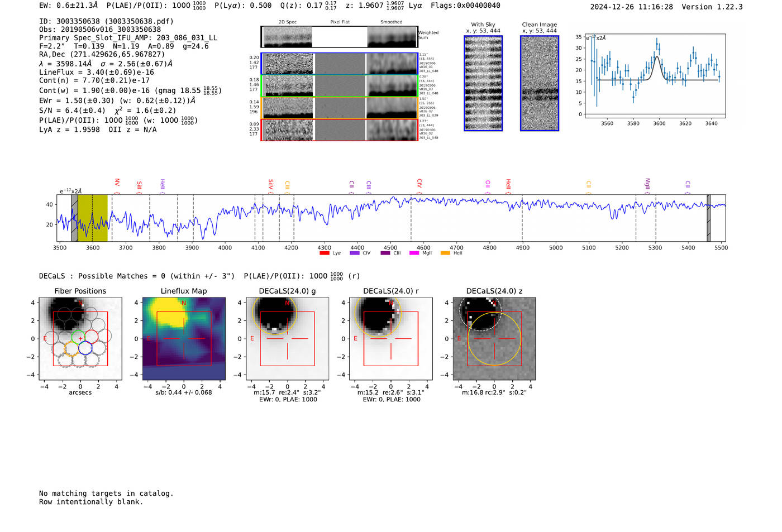This screenshot has width=782, height=532.
Task: Select the orange-bordered 2D spectrum row
Action: (x=340, y=108)
